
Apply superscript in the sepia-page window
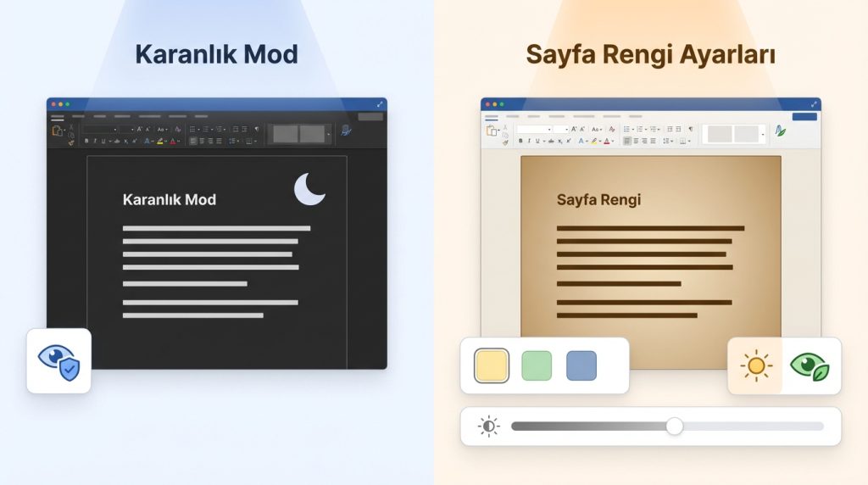click(x=569, y=141)
